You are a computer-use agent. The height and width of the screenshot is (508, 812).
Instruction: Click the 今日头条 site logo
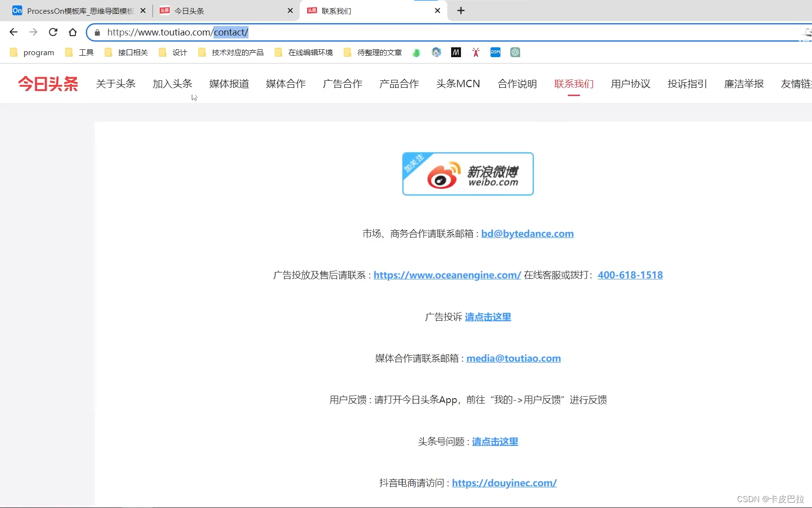click(x=48, y=84)
